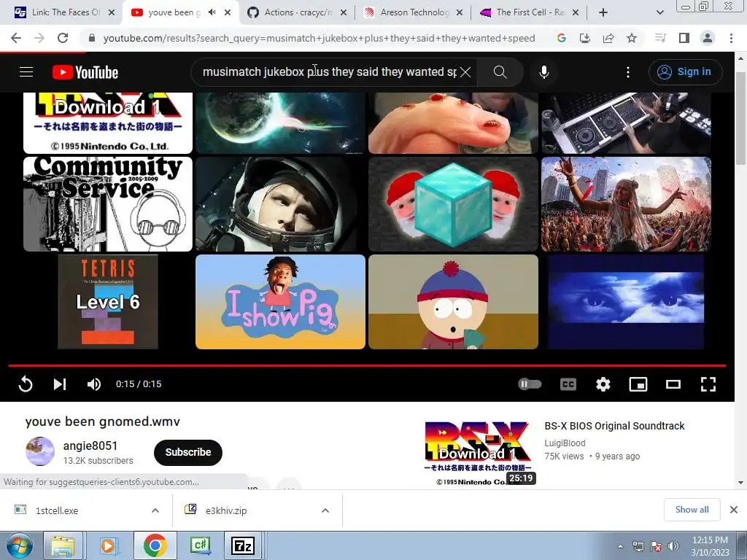Open Community Service endscreen thumbnail
747x560 pixels.
coord(108,204)
